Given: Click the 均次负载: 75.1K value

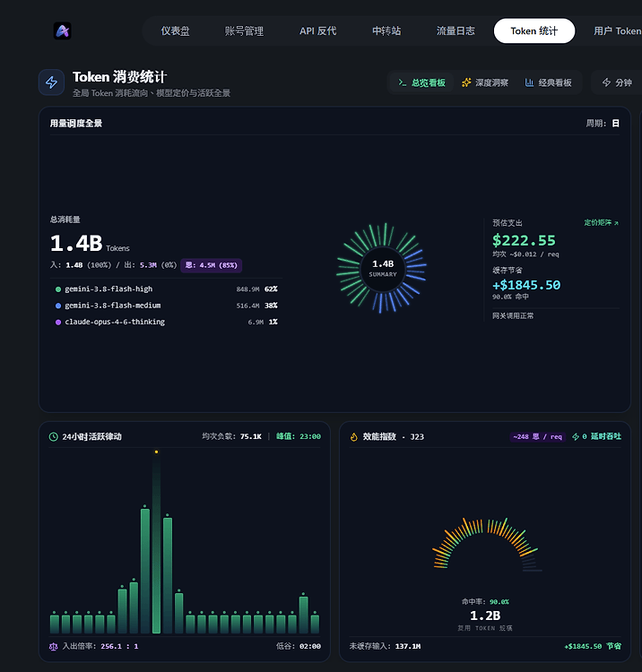Looking at the screenshot, I should click(231, 436).
